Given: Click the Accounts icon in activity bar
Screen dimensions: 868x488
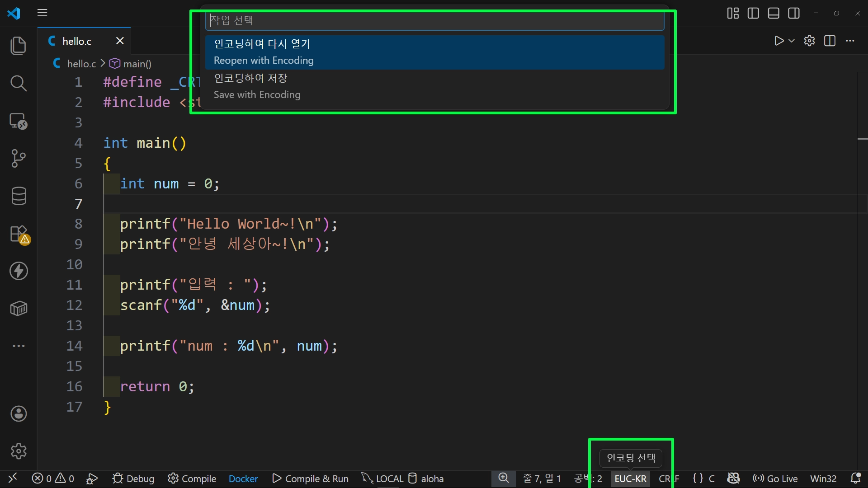Looking at the screenshot, I should click(x=18, y=413).
